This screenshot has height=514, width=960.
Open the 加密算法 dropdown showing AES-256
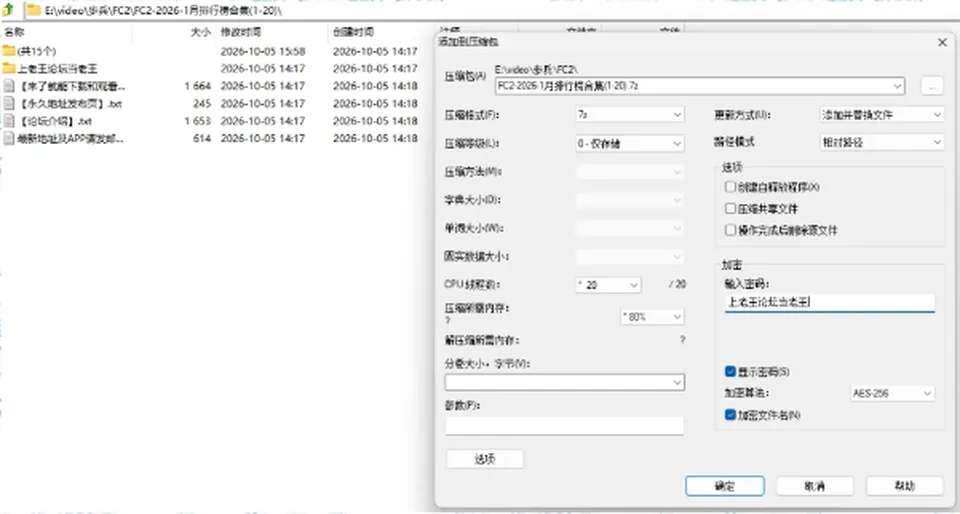[x=892, y=393]
